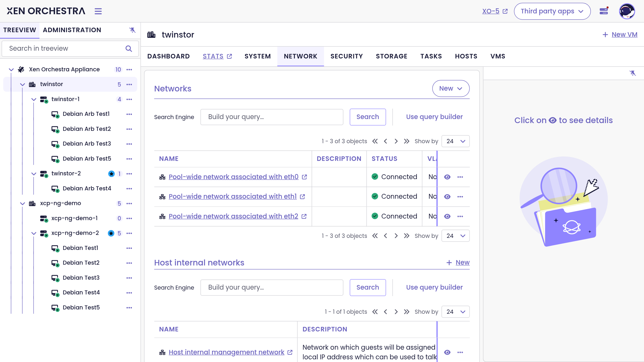Open row actions for eth0 network

coord(460,177)
